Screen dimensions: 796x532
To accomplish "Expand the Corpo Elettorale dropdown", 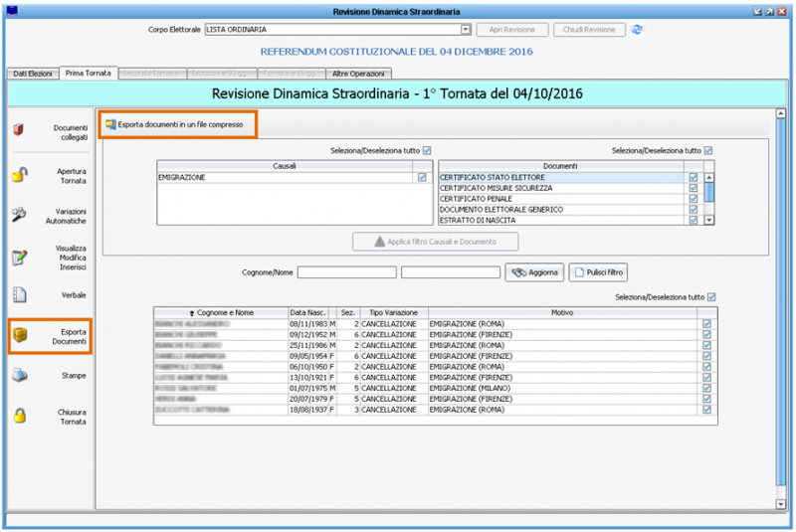I will [x=466, y=30].
